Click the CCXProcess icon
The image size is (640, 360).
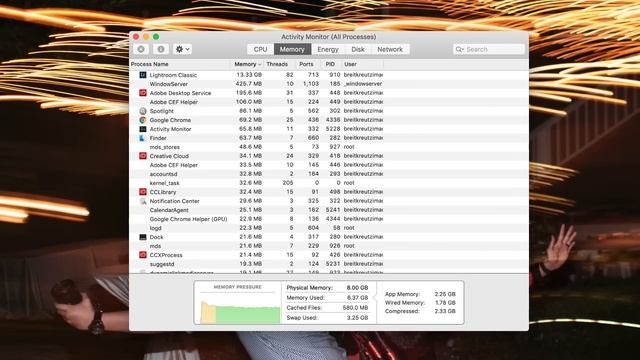pos(142,255)
